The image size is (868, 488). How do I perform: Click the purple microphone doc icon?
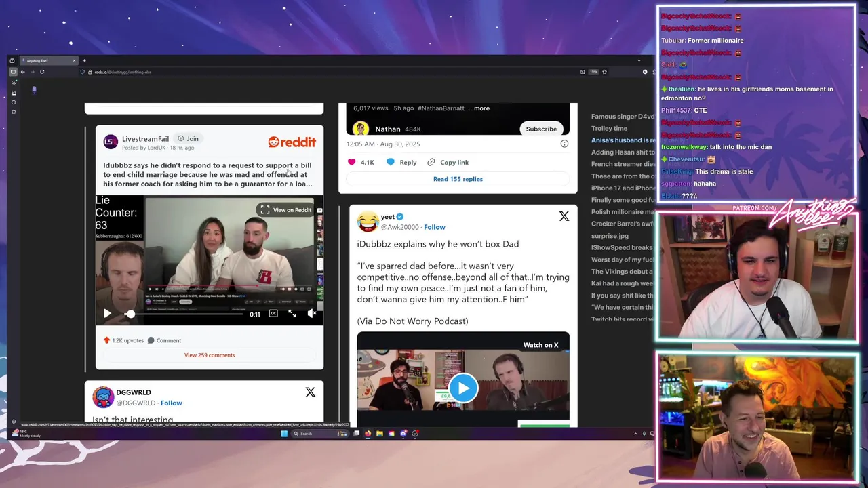point(34,90)
